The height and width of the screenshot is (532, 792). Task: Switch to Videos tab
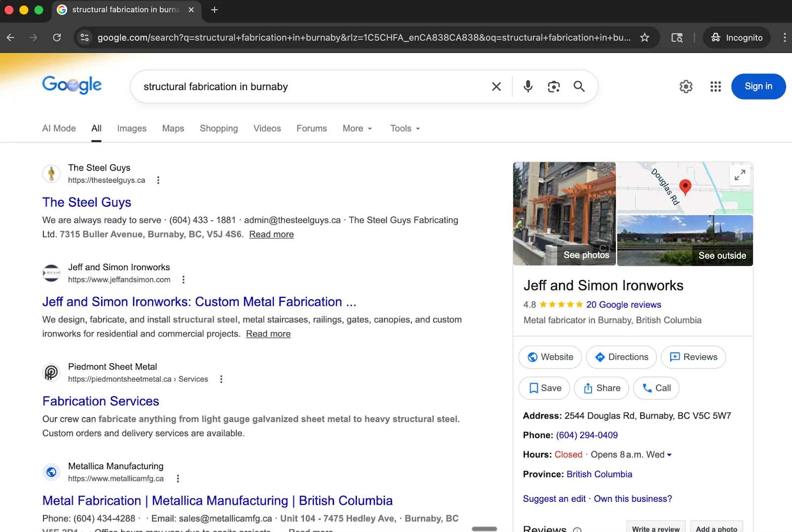coord(267,129)
